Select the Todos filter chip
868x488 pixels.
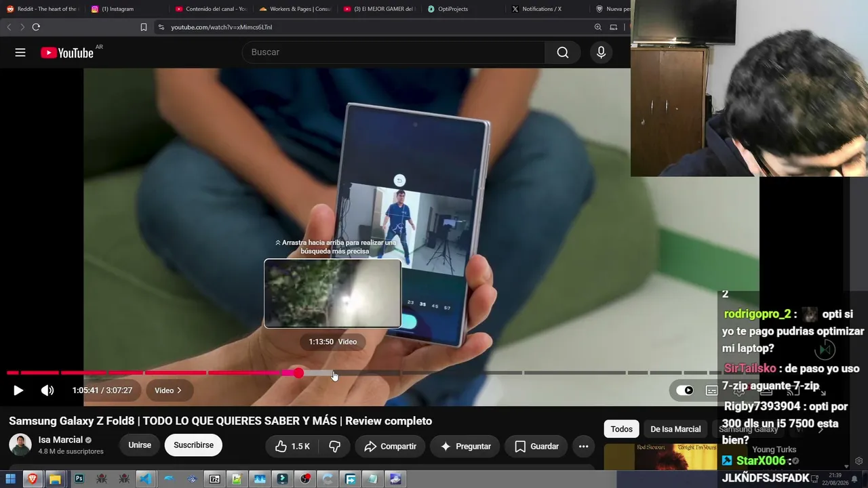[x=621, y=429]
